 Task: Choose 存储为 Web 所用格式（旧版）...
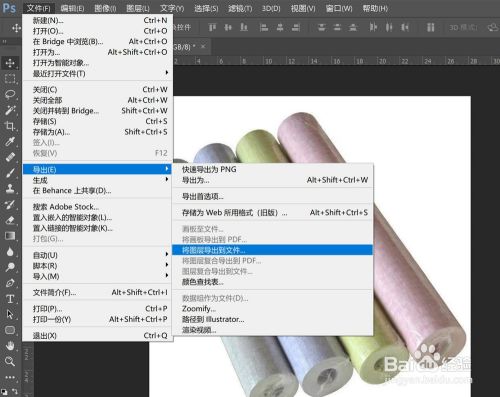point(272,212)
